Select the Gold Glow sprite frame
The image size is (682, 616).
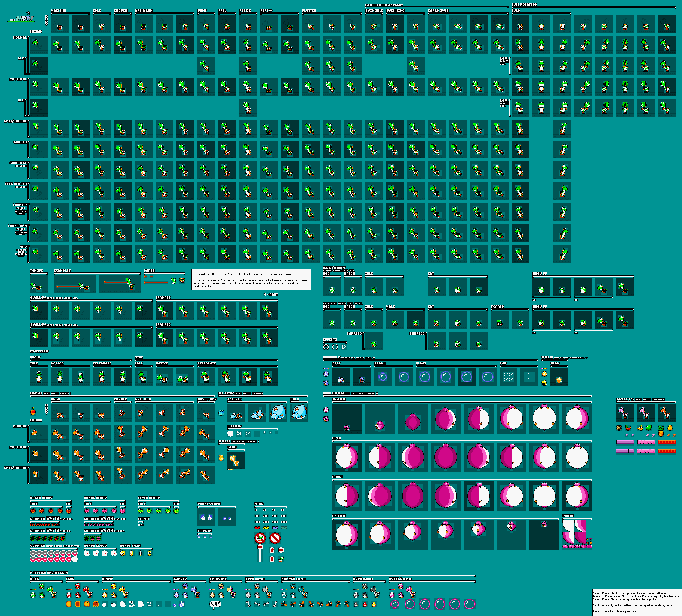559,377
